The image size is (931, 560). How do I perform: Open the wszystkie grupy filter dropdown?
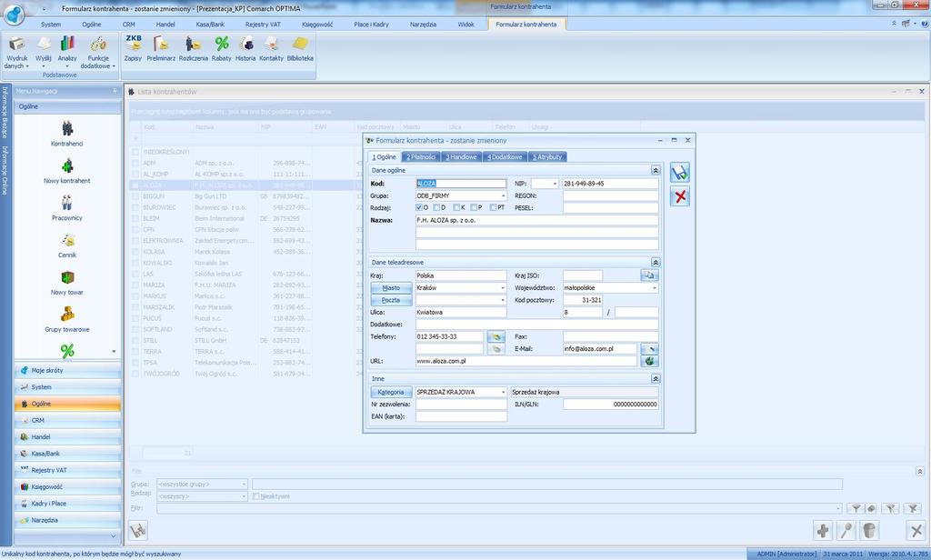click(x=244, y=485)
